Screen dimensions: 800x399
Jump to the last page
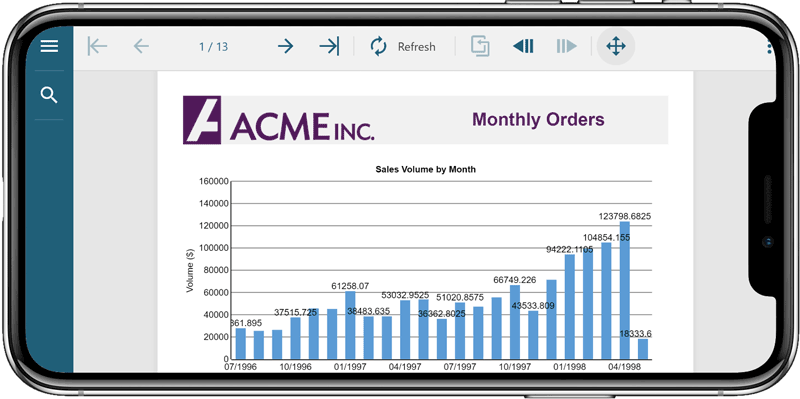329,46
